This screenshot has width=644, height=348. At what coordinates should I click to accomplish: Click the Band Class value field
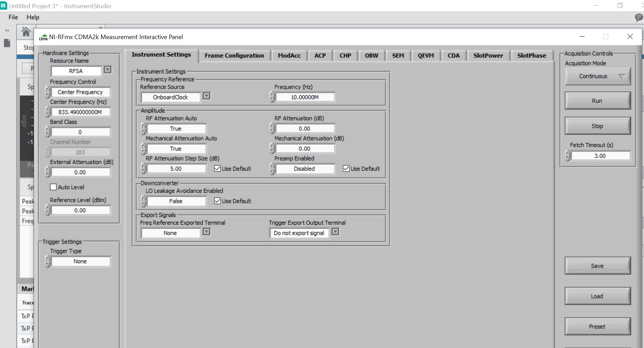tap(80, 132)
